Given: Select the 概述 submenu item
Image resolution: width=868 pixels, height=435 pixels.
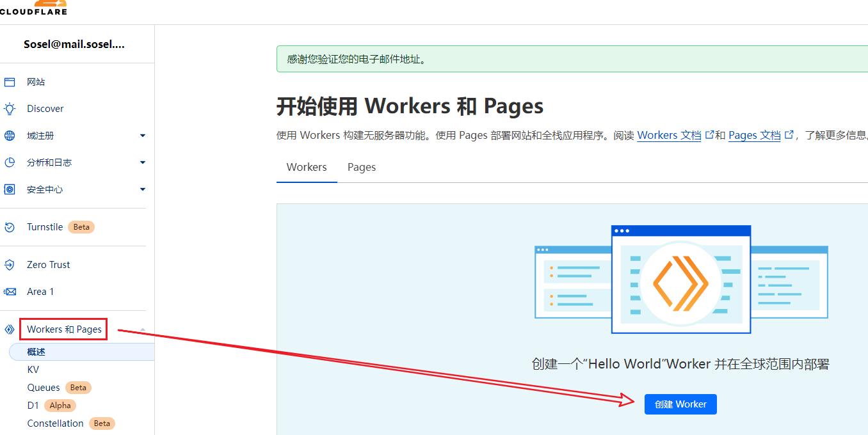Looking at the screenshot, I should pyautogui.click(x=81, y=352).
